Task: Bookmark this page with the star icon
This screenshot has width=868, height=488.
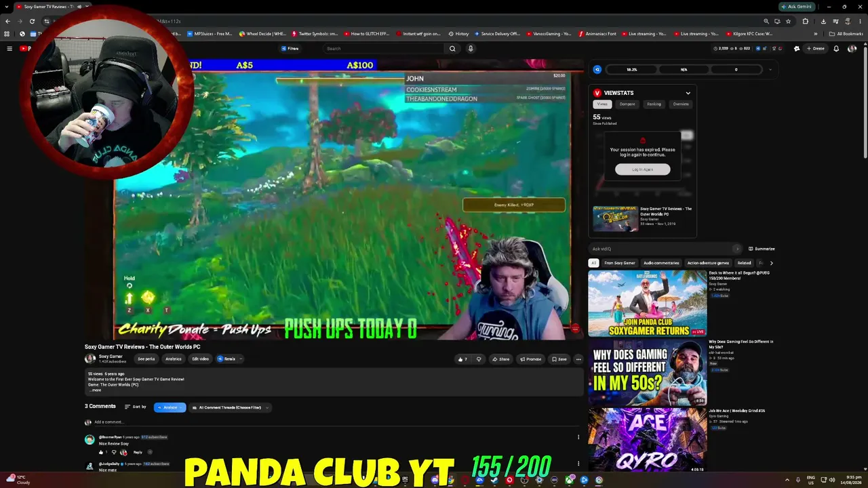Action: click(x=788, y=21)
